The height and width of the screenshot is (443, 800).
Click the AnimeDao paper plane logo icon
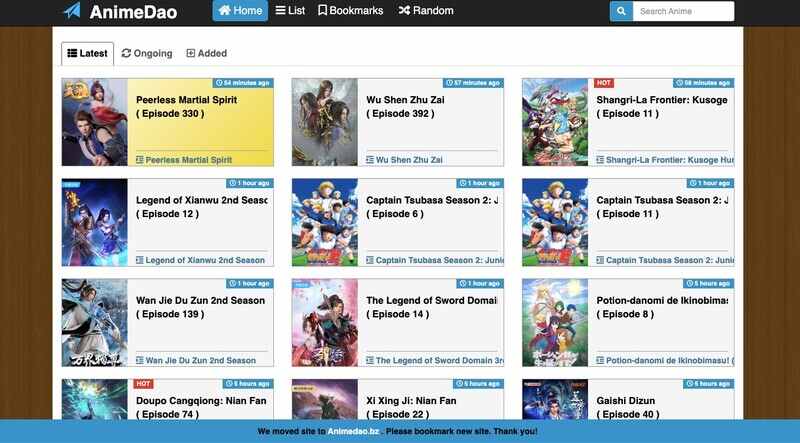[72, 11]
